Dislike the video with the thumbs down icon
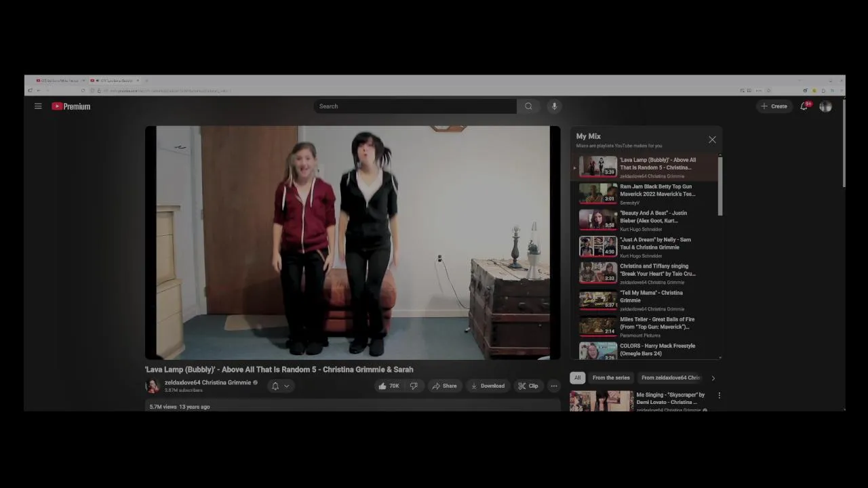 (x=414, y=386)
